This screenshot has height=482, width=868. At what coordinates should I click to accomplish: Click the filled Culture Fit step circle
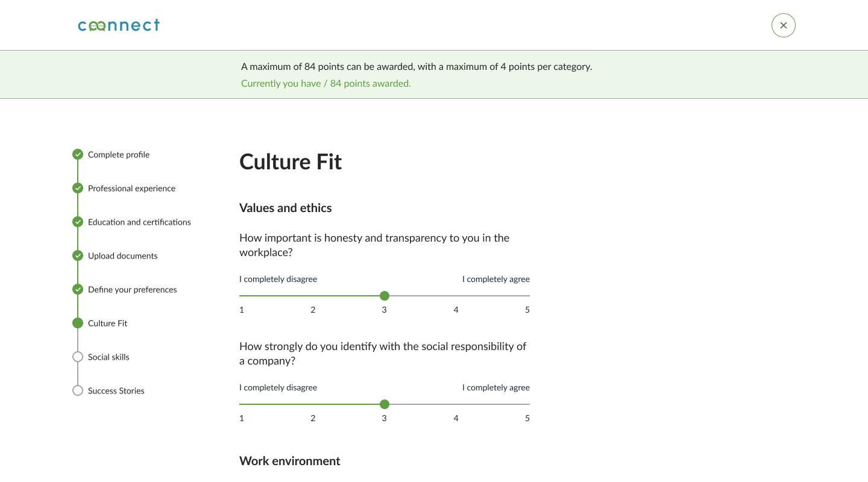pos(78,323)
